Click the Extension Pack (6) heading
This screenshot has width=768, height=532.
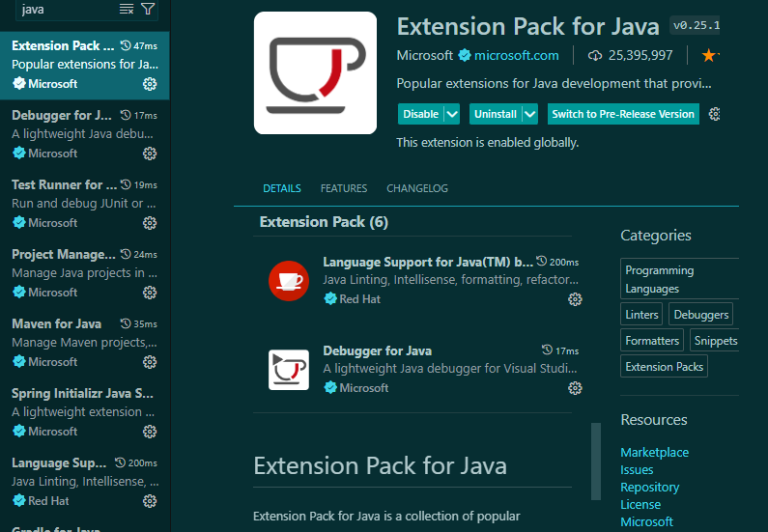pyautogui.click(x=324, y=222)
